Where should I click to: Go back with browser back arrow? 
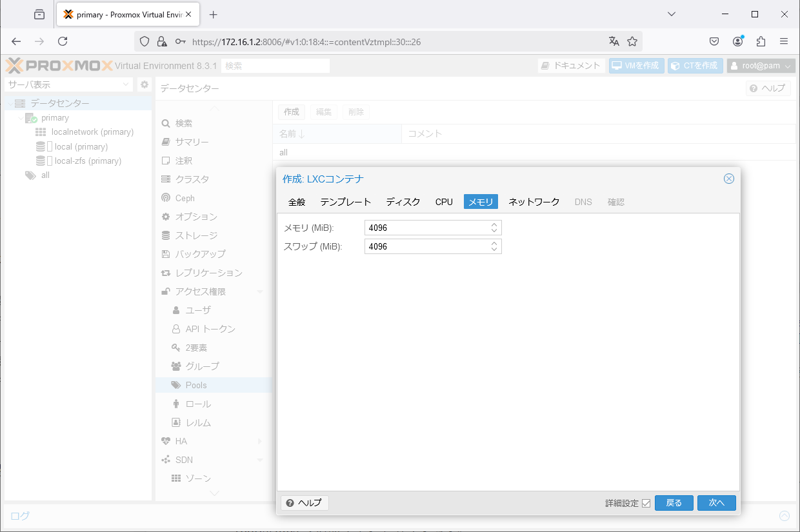tap(16, 41)
